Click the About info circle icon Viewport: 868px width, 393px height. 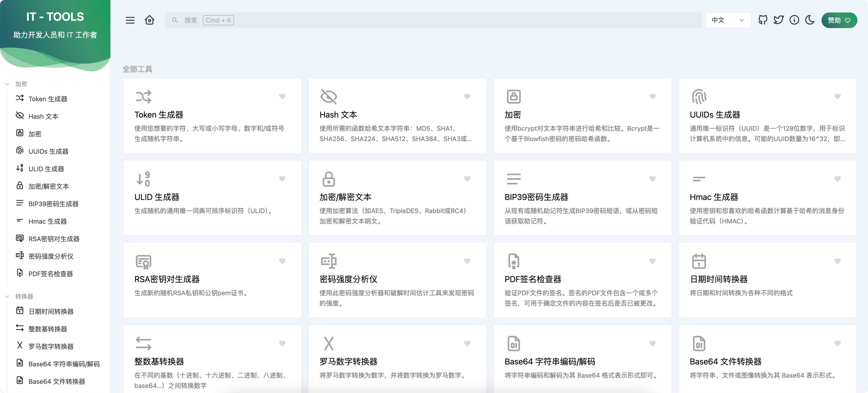(794, 20)
